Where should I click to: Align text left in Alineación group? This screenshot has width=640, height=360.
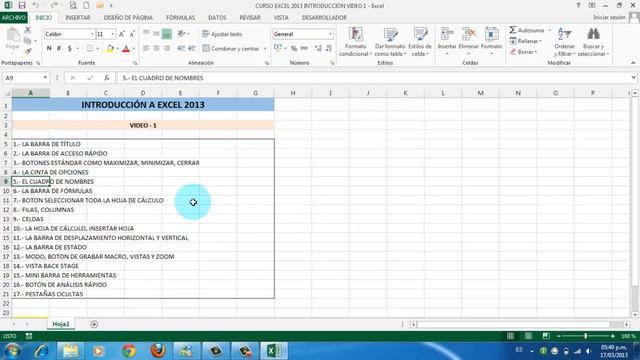tap(146, 49)
